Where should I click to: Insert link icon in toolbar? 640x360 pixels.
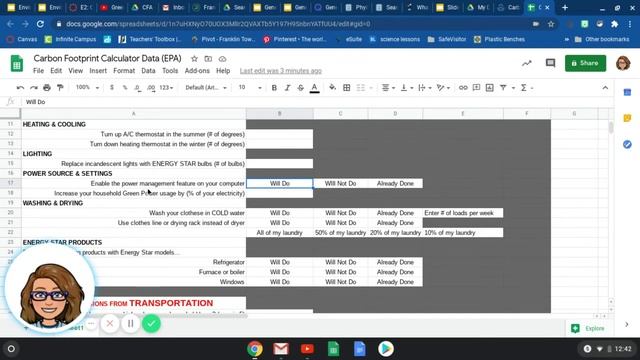(x=463, y=88)
